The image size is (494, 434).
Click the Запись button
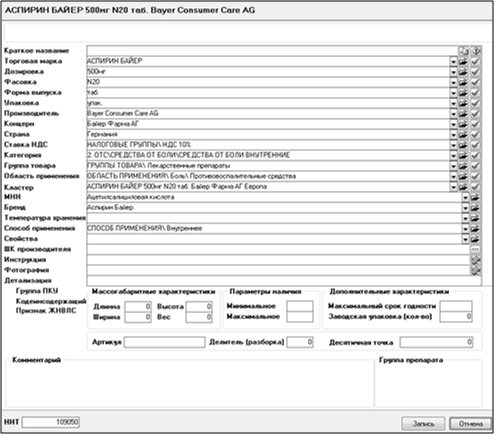(423, 423)
